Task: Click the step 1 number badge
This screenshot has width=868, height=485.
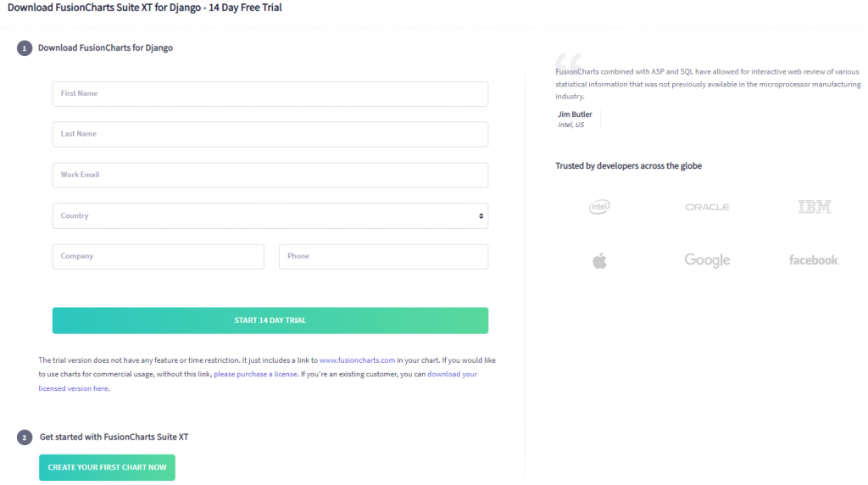Action: click(x=24, y=48)
